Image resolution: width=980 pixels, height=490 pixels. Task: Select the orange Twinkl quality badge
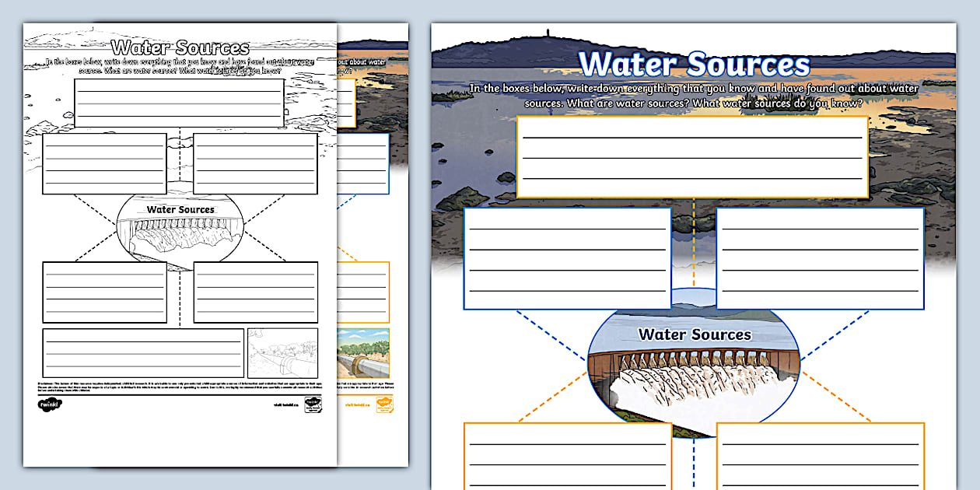pos(387,406)
